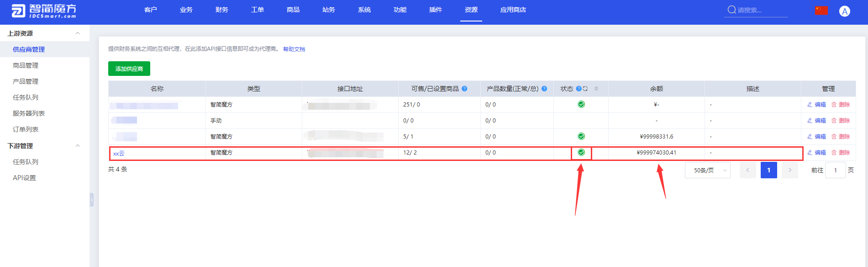This screenshot has width=868, height=267.
Task: Click 删除 for the xx云 supplier
Action: [841, 153]
